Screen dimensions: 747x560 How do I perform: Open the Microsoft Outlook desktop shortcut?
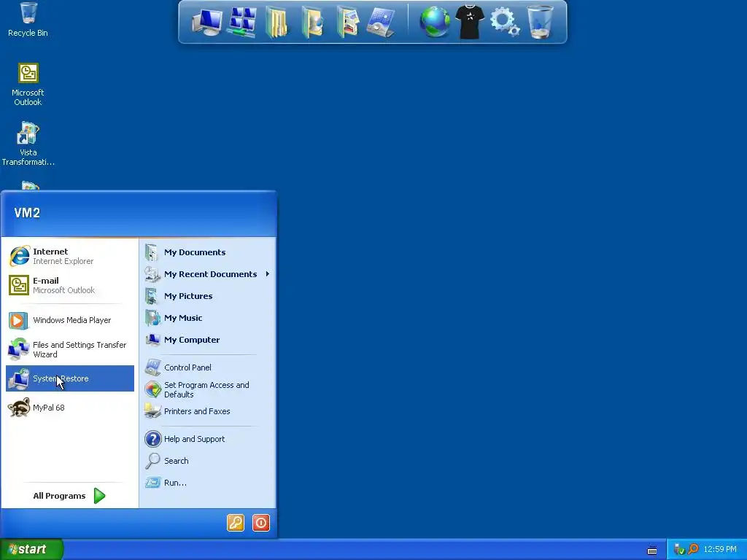(28, 85)
